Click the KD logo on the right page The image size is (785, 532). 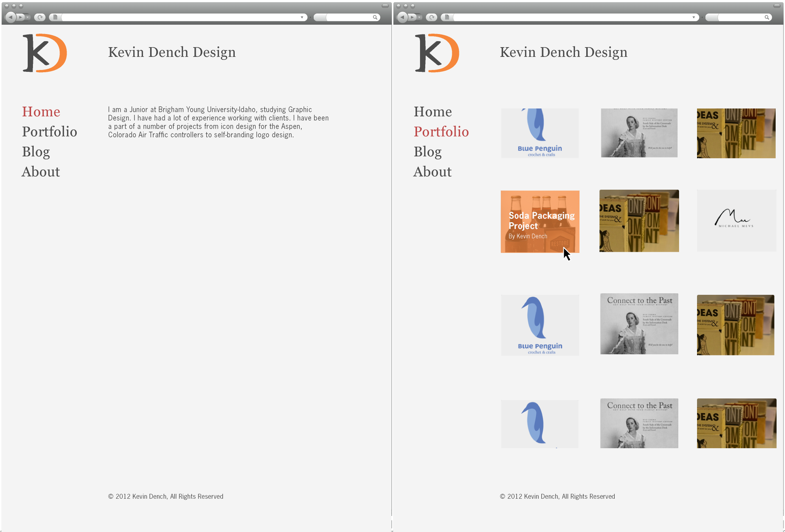[x=436, y=53]
